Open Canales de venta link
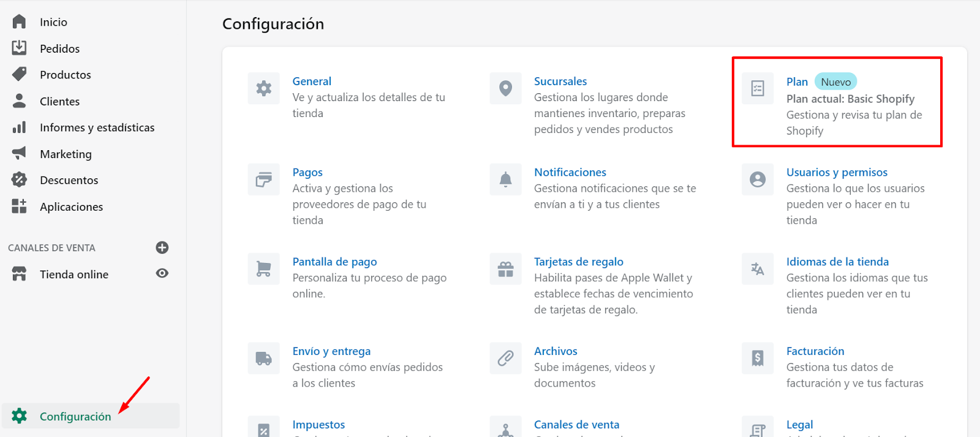Image resolution: width=980 pixels, height=437 pixels. 576,425
